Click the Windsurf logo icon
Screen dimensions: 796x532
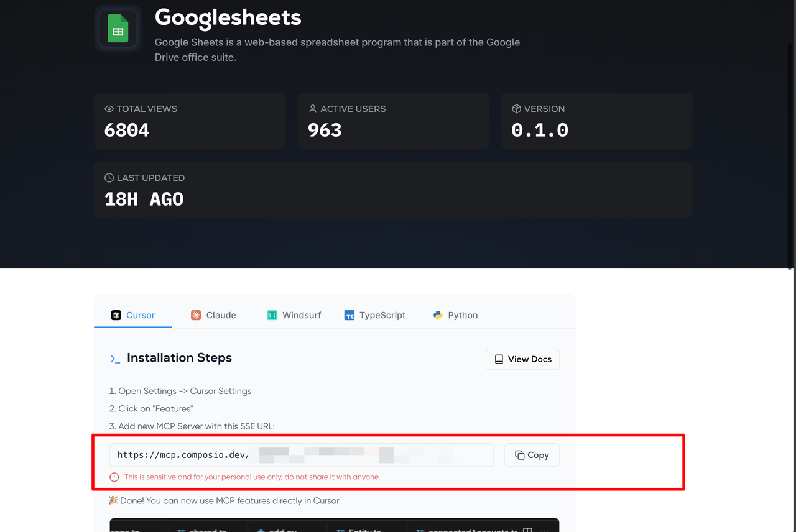tap(272, 315)
